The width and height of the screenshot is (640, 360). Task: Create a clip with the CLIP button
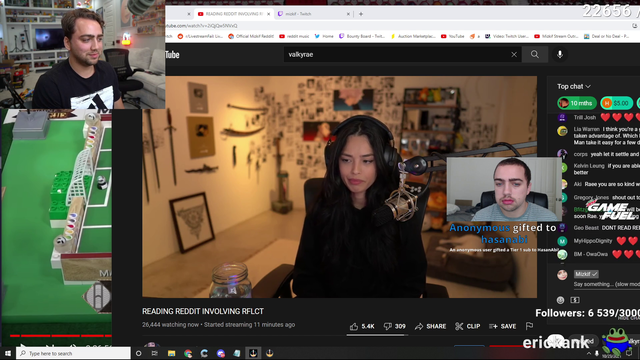468,327
